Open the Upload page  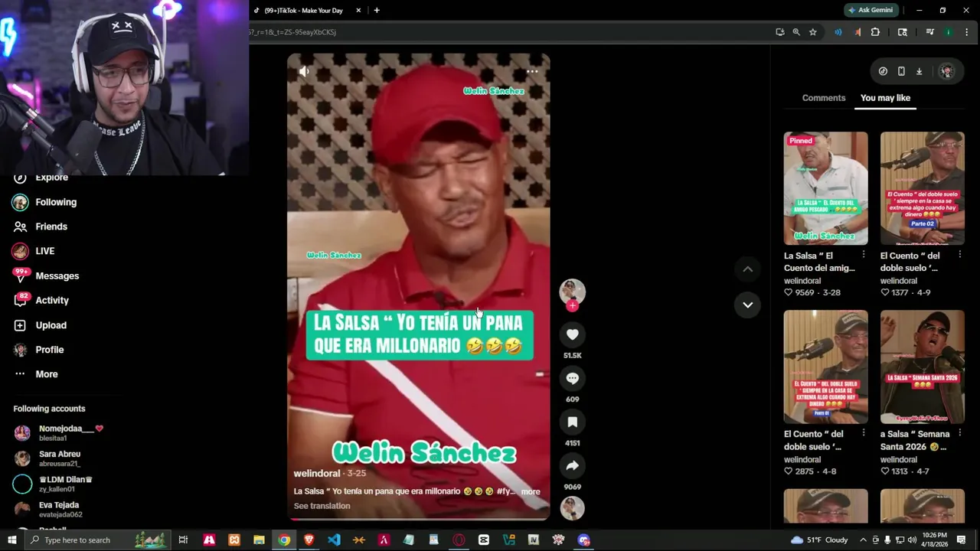point(51,325)
